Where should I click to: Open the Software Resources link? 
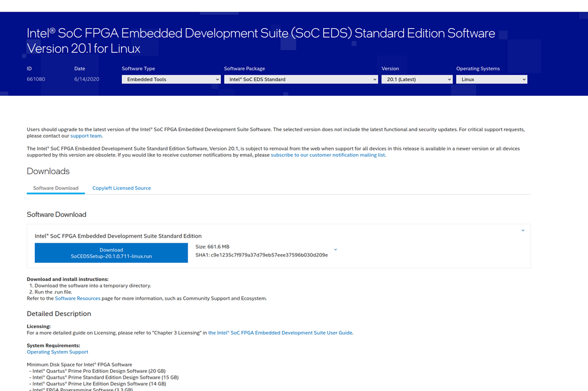coord(78,299)
